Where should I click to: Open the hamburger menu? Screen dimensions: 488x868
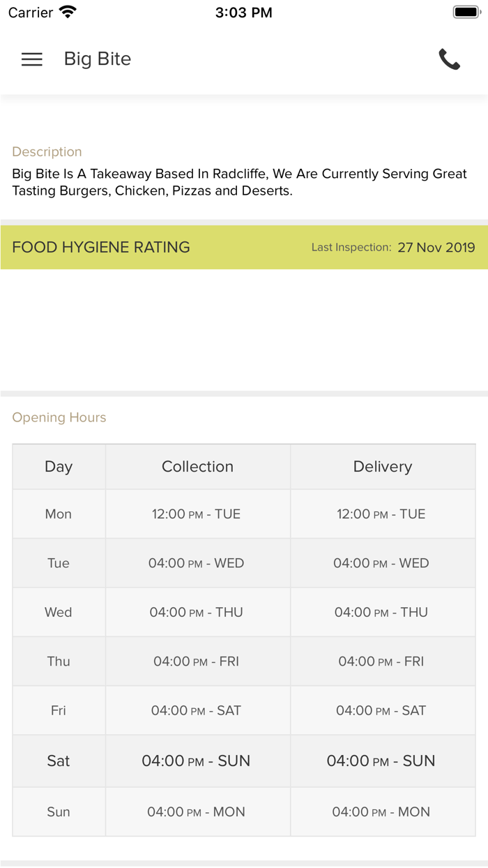point(32,59)
